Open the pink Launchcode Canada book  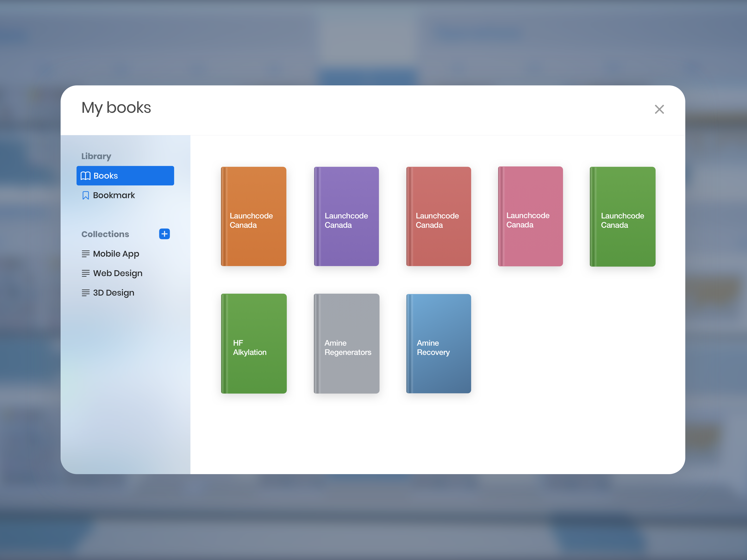pos(530,216)
